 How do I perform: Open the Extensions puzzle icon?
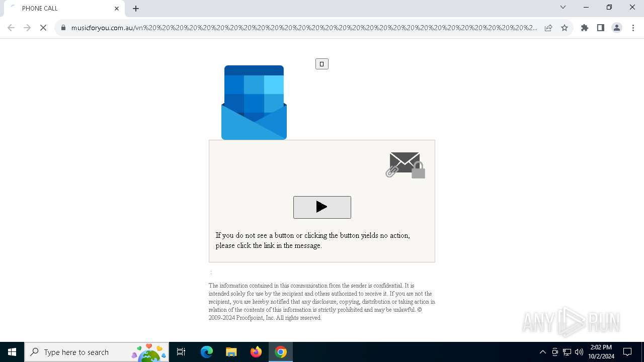(x=585, y=28)
